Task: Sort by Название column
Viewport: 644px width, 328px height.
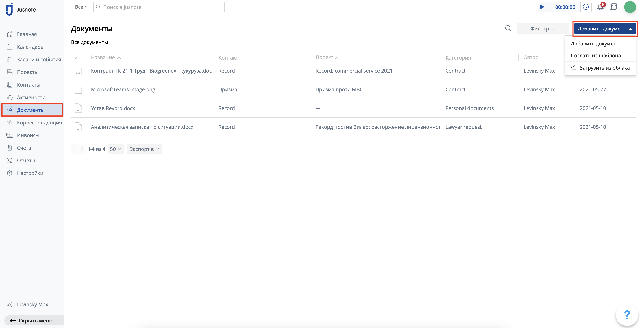Action: coord(106,57)
